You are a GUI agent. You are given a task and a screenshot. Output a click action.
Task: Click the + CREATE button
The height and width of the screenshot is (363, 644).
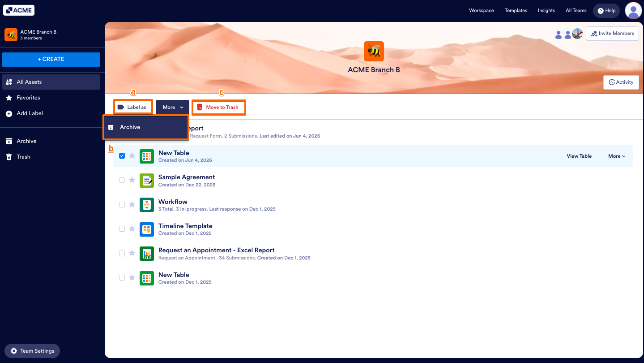pos(51,59)
